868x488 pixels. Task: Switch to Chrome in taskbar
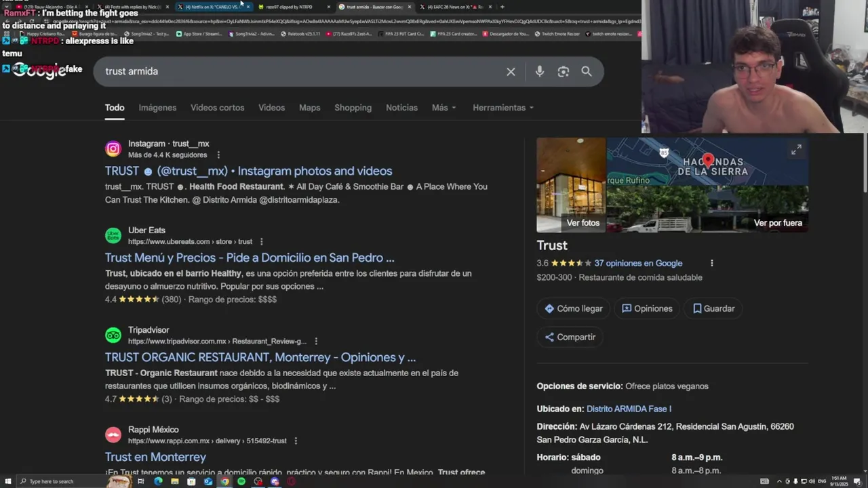[224, 481]
